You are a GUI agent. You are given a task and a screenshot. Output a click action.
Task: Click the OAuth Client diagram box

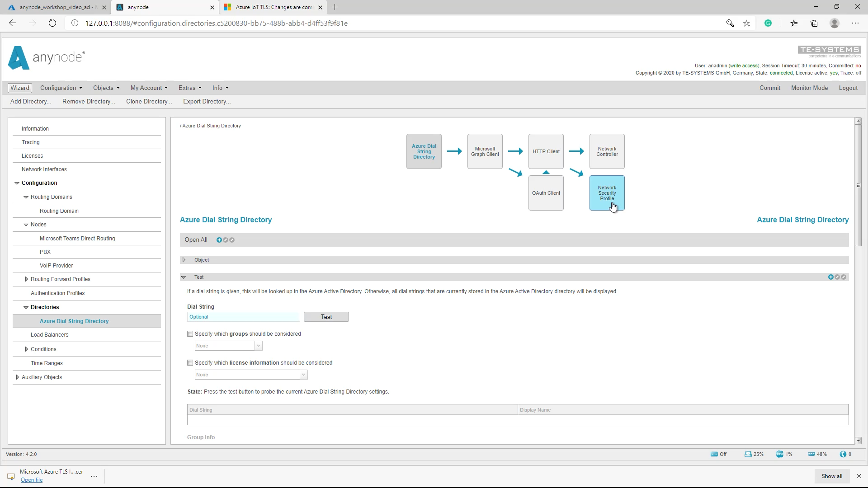click(x=546, y=193)
